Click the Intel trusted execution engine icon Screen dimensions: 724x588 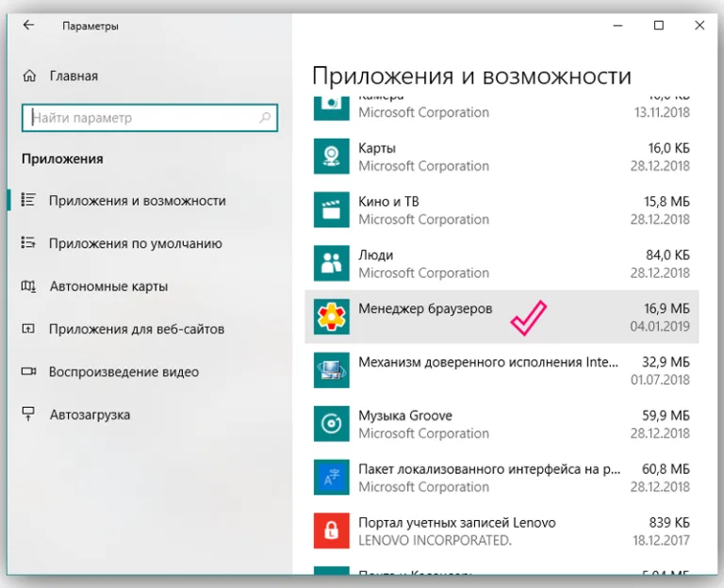tap(332, 370)
